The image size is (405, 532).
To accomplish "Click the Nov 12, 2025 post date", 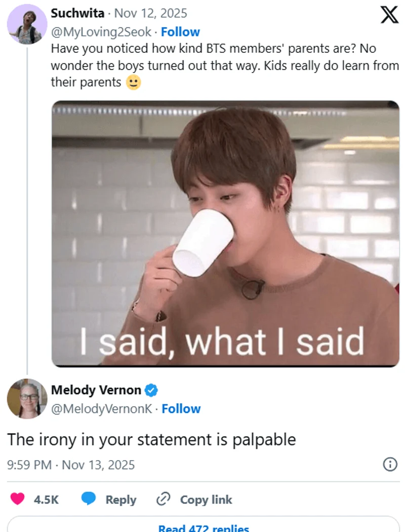I will 150,13.
